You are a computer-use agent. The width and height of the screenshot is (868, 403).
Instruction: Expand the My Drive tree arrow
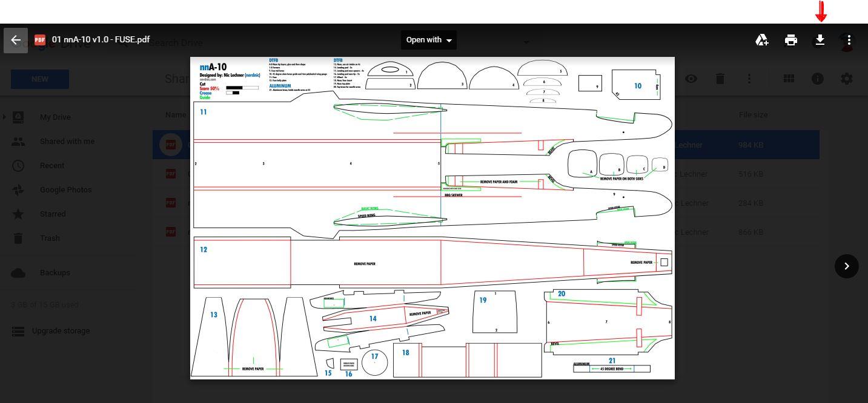tap(5, 117)
